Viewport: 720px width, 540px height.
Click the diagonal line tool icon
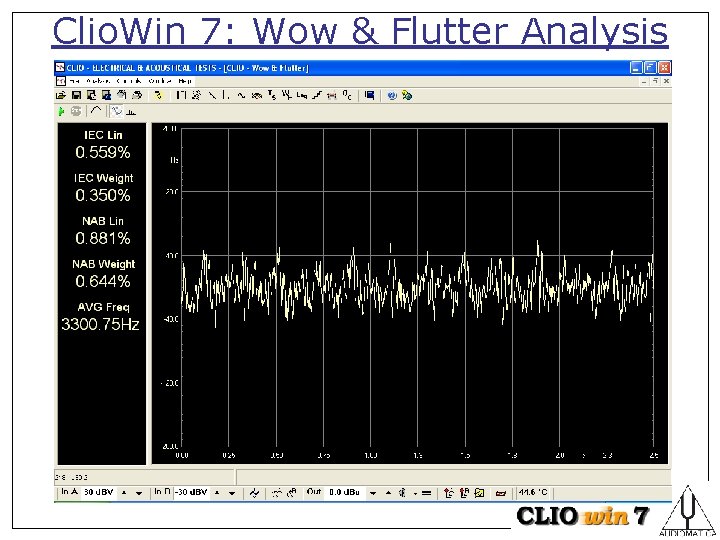pos(212,96)
